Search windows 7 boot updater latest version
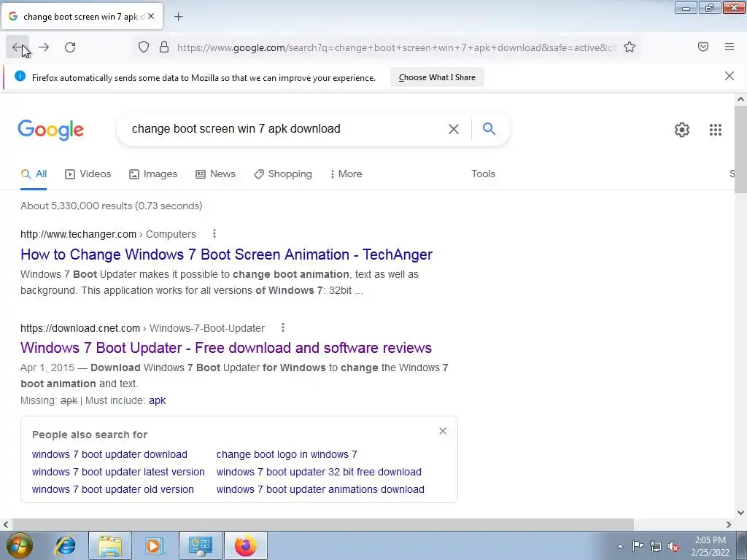Screen dimensions: 747x560 [x=118, y=472]
